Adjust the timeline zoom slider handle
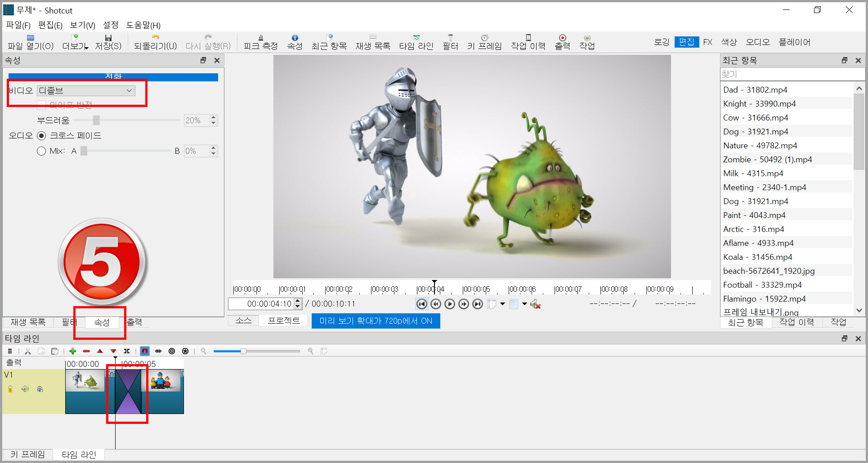Screen dimensions: 868x463 pyautogui.click(x=243, y=351)
